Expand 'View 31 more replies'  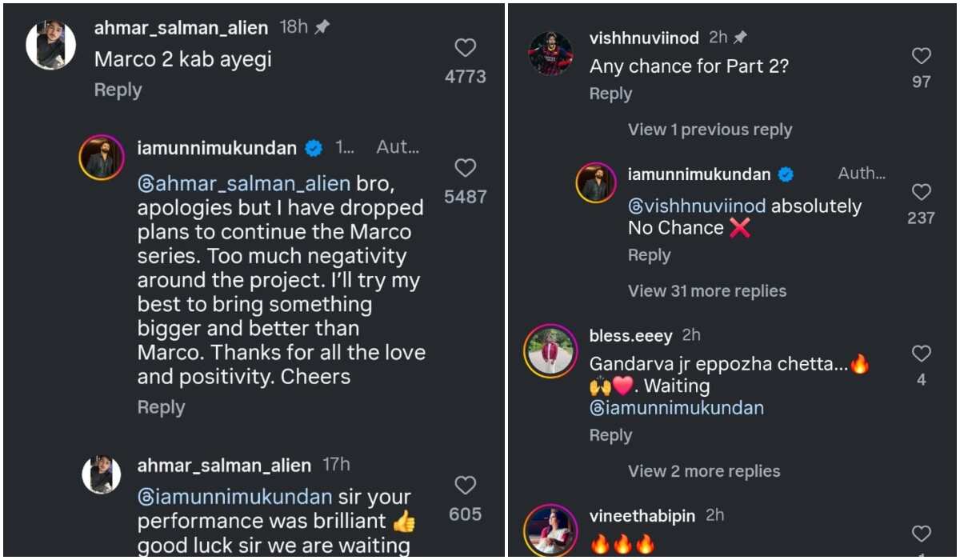coord(706,291)
